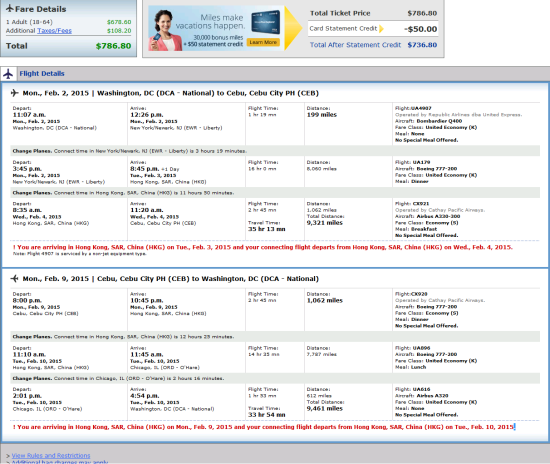Viewport: 550px width, 464px height.
Task: Click the return Hong Kong arrival warning in red
Action: [x=263, y=427]
